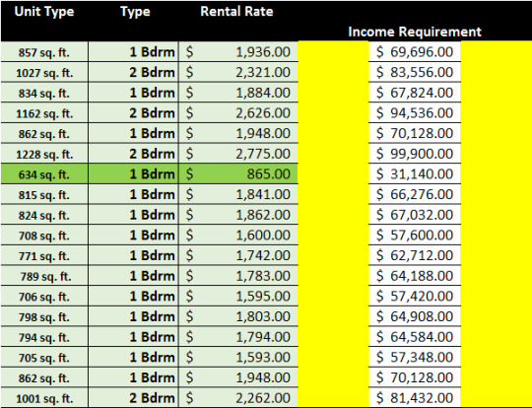The width and height of the screenshot is (532, 408).
Task: Select 2 Bdrm in the 1027 sq. ft. row
Action: click(x=133, y=72)
